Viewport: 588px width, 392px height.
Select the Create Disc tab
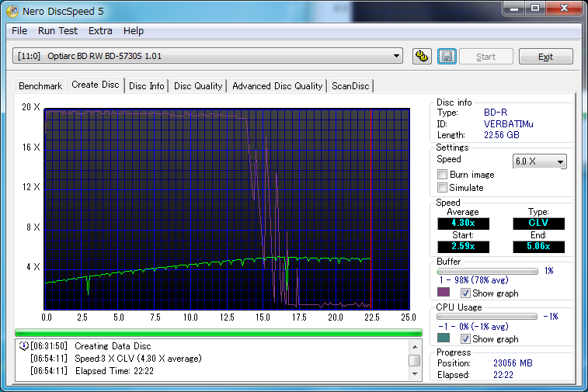96,85
